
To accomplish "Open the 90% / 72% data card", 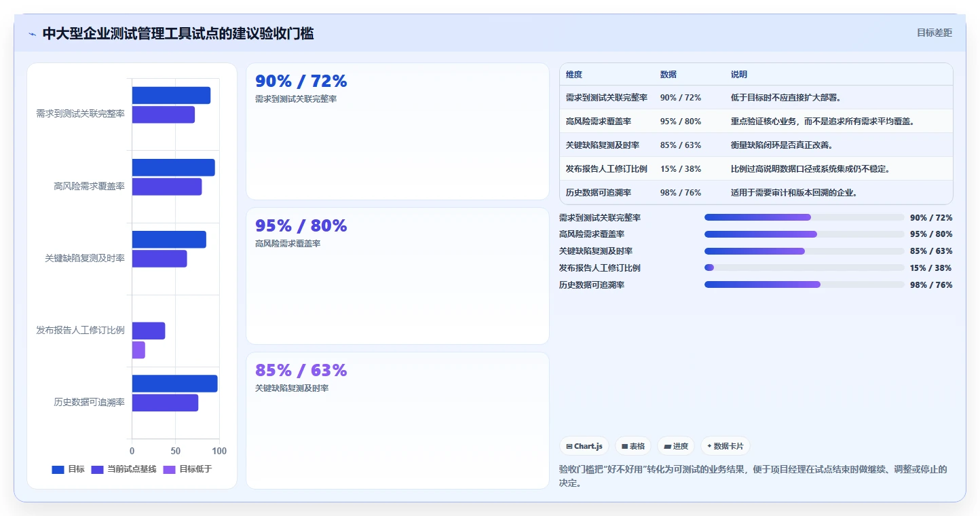I will pyautogui.click(x=398, y=132).
